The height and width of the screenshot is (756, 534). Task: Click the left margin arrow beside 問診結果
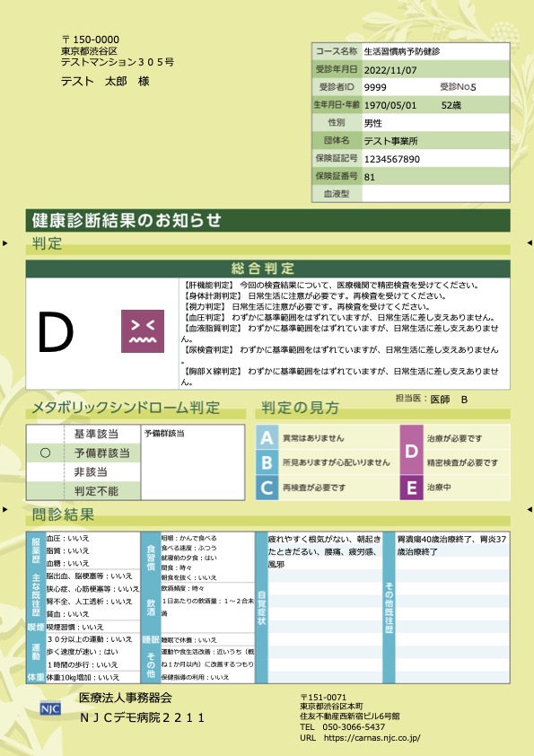[x=4, y=509]
